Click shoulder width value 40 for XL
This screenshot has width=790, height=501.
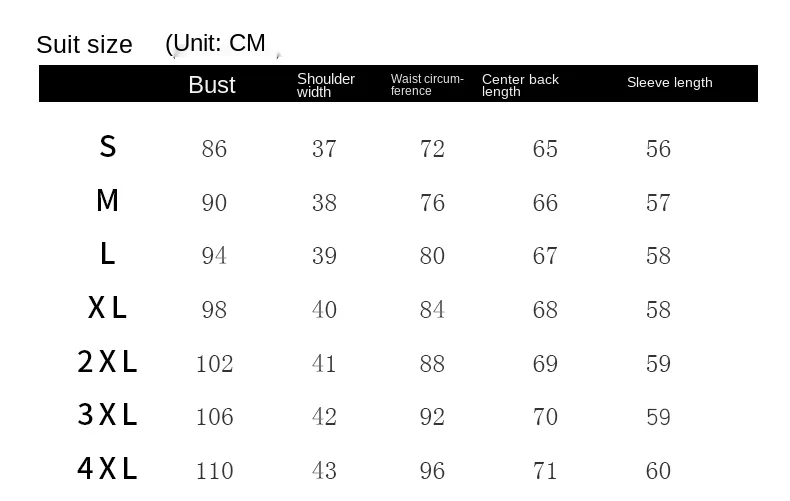click(324, 309)
